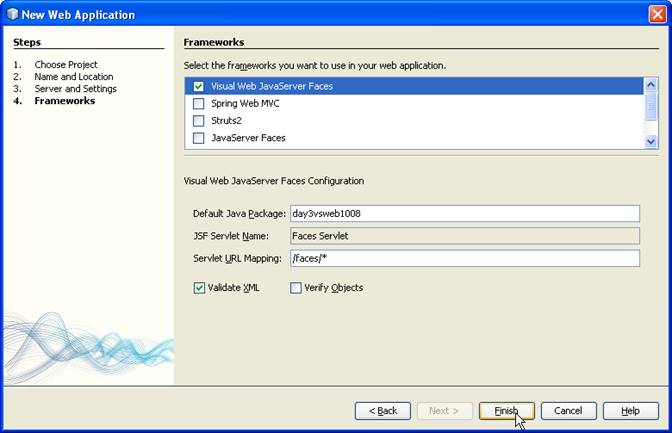The height and width of the screenshot is (433, 672).
Task: Click the 'Select the frameworks' instruction text
Action: click(315, 66)
